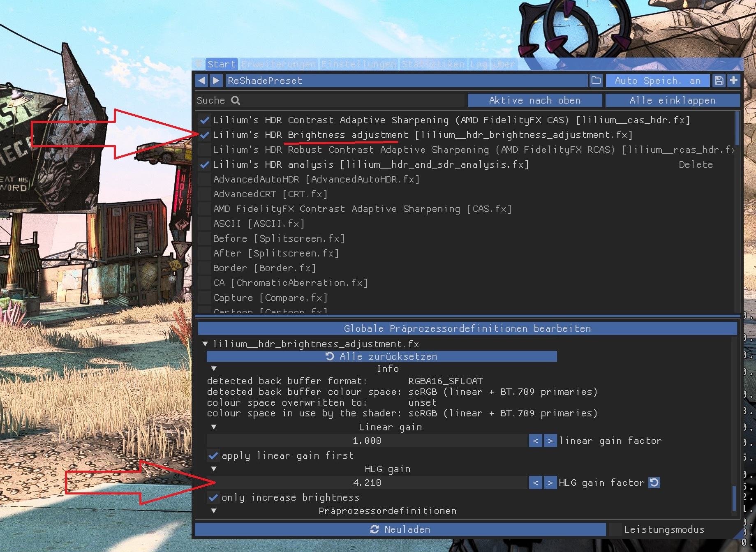The width and height of the screenshot is (756, 552).
Task: Collapse the HLG gain section
Action: (x=214, y=469)
